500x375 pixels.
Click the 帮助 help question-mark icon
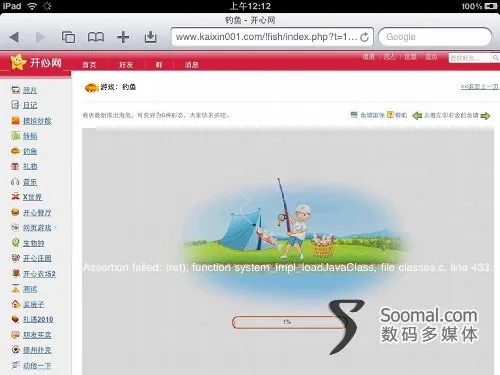[x=390, y=115]
